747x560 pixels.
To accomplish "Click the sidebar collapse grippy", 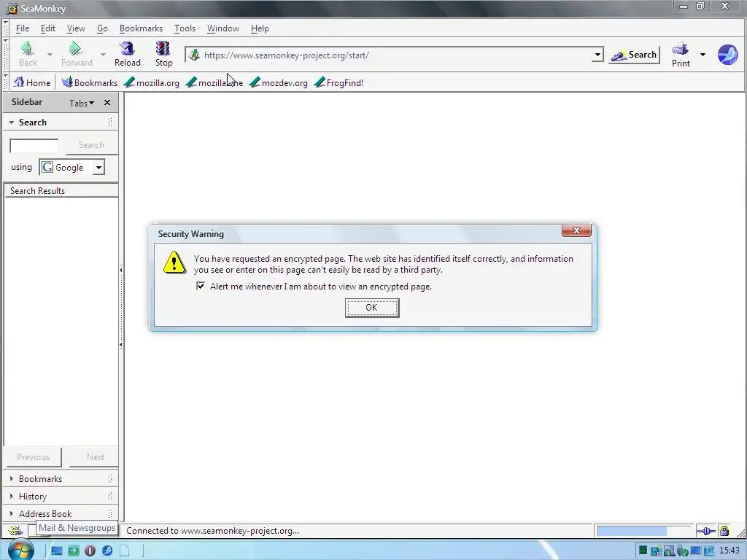I will tap(121, 307).
